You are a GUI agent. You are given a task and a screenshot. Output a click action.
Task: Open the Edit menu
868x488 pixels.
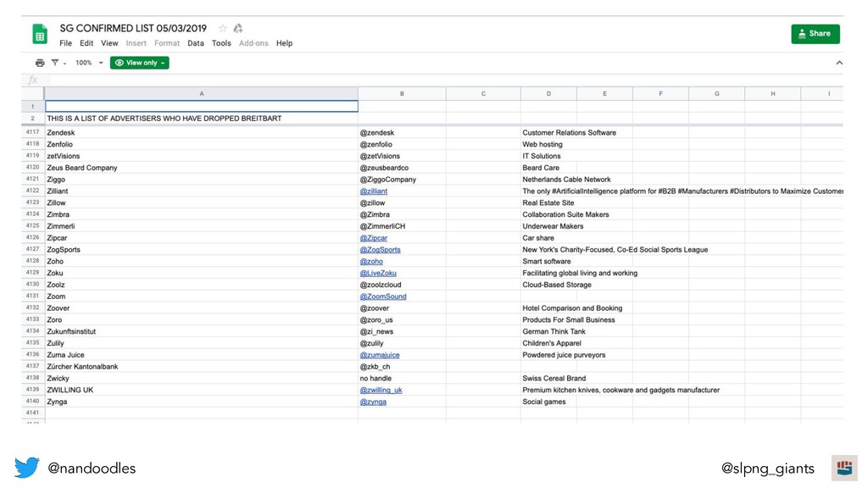pos(86,43)
